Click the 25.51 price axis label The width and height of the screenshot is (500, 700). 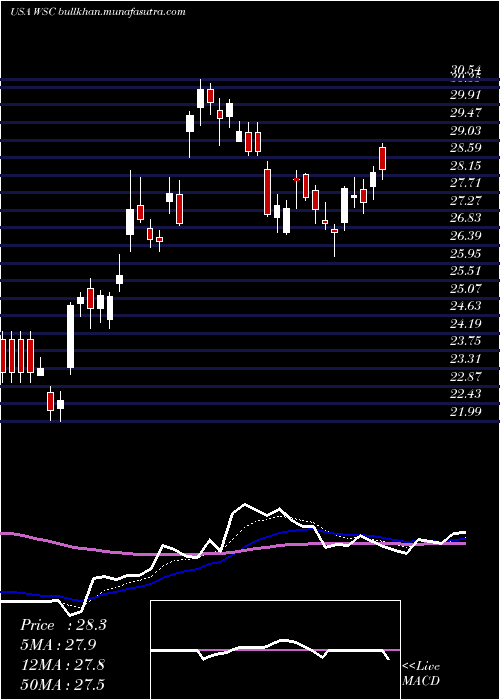tap(465, 271)
